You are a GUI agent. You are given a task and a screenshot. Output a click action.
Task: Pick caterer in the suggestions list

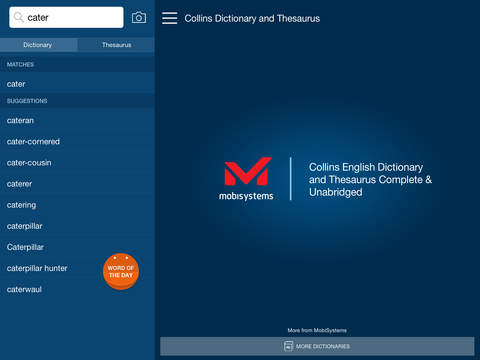(77, 184)
